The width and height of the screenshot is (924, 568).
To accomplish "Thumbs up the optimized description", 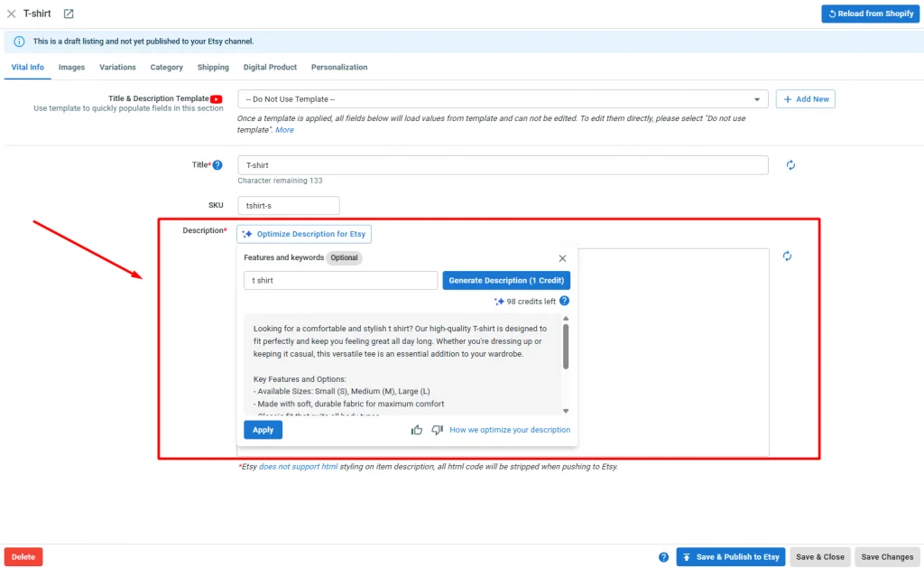I will 416,430.
